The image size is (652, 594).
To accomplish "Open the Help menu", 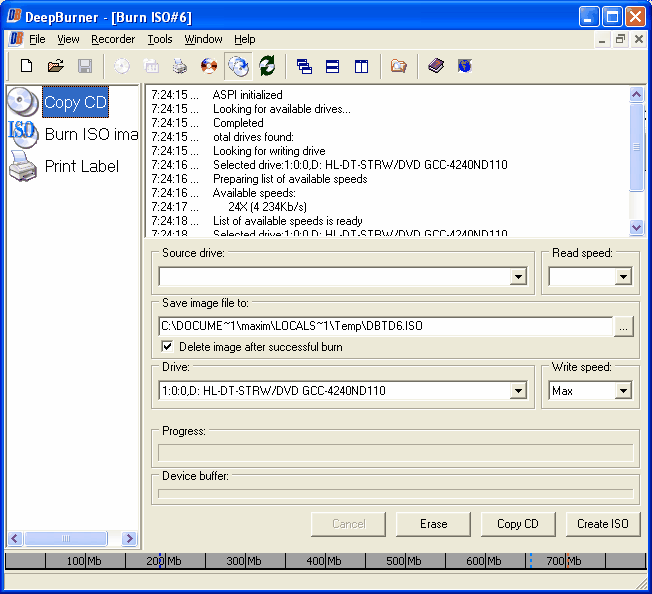I will pos(244,39).
